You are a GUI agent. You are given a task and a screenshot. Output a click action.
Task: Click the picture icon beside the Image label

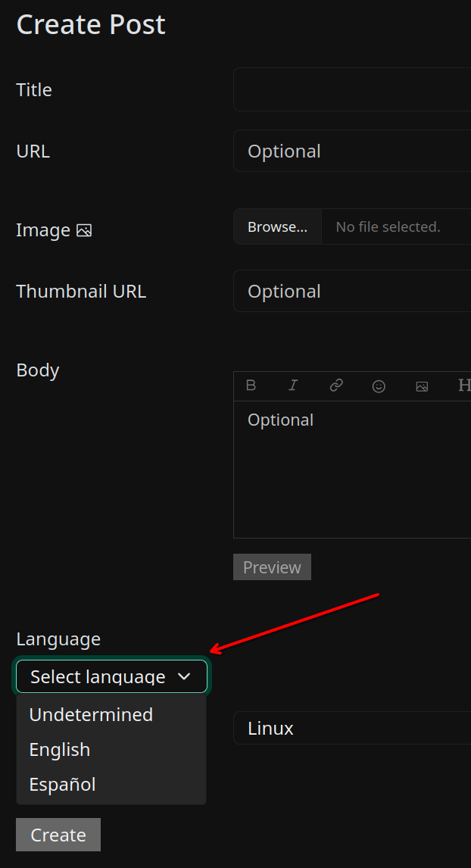click(x=84, y=230)
